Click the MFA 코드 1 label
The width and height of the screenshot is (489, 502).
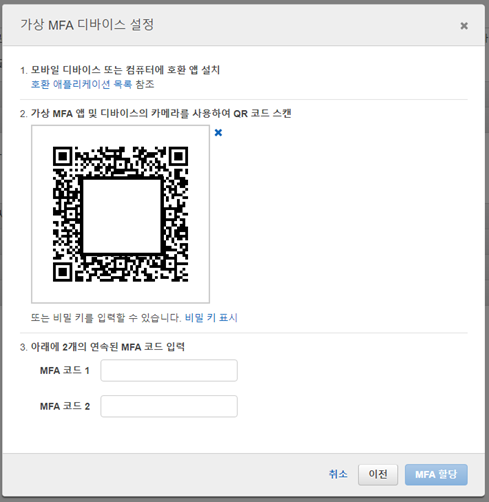click(65, 370)
